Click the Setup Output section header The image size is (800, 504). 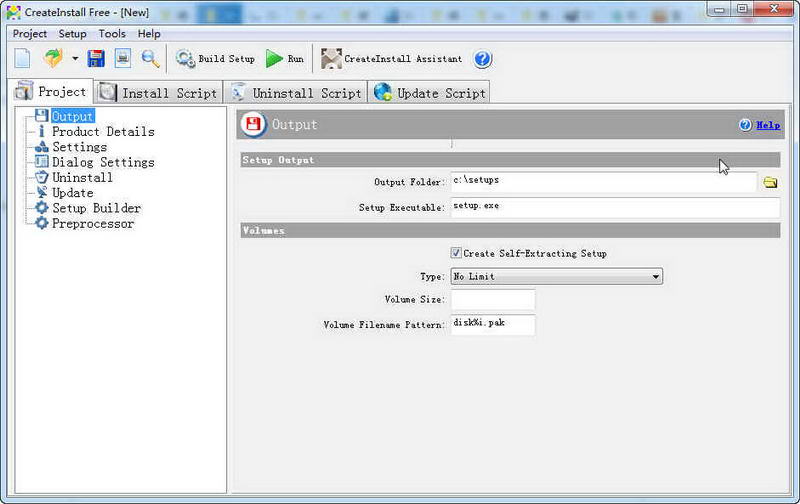pos(510,160)
